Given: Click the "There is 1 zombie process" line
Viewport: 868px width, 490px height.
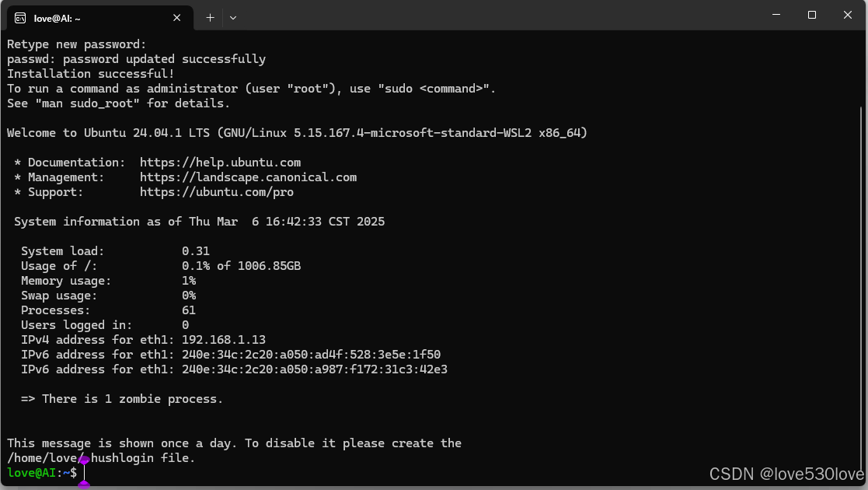Looking at the screenshot, I should [122, 399].
